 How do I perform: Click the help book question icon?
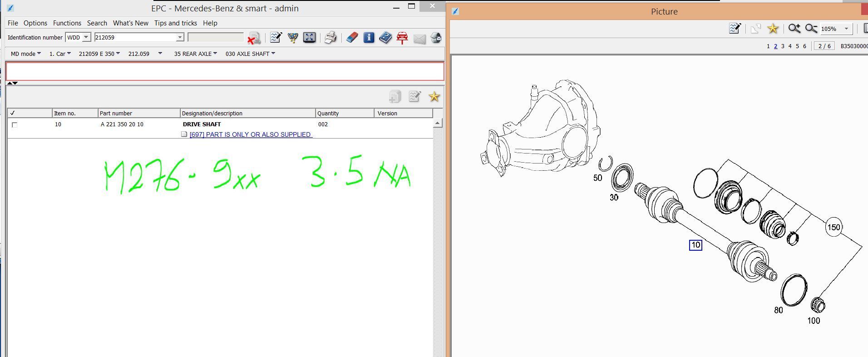coord(385,38)
